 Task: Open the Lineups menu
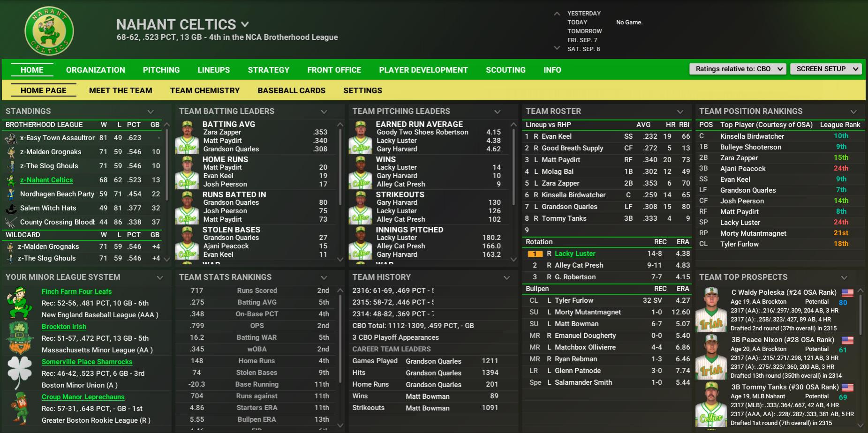(x=214, y=70)
